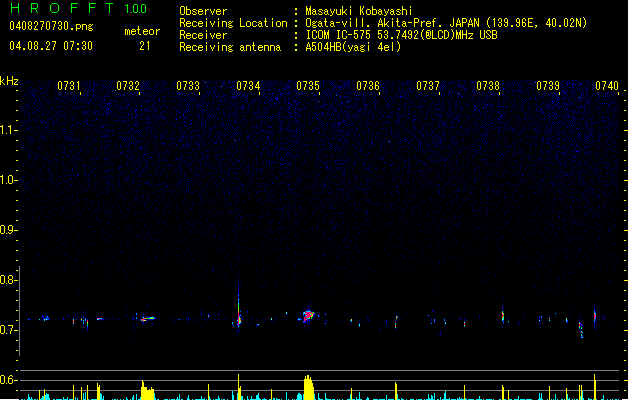Click the 0.9 kHz frequency axis label

point(8,230)
